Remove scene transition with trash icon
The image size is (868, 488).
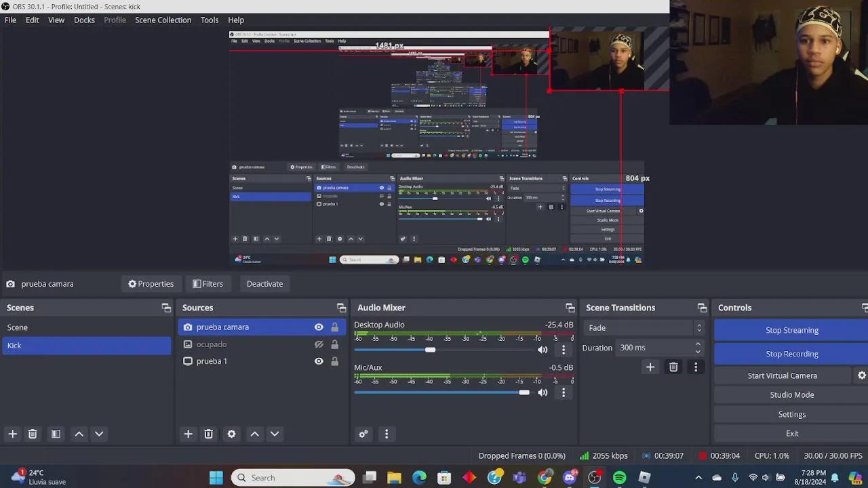tap(673, 367)
